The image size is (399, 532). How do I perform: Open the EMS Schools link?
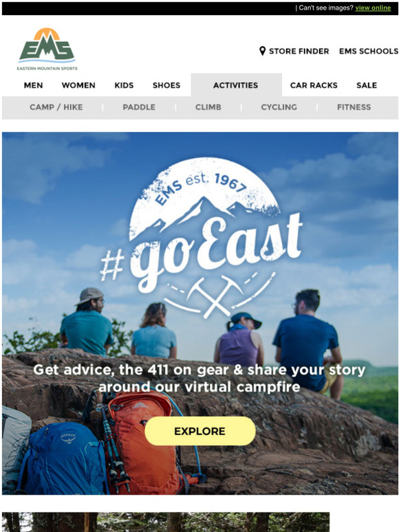tap(369, 52)
